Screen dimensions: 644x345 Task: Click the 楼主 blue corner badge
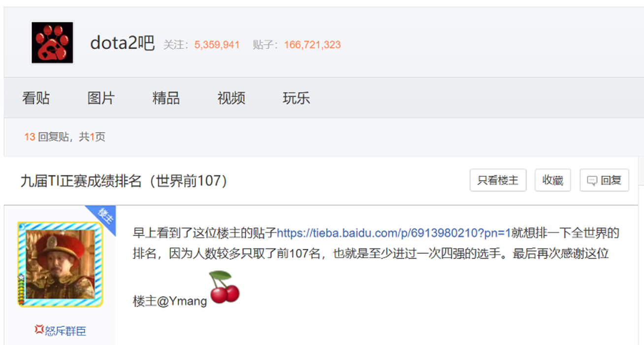coord(102,218)
